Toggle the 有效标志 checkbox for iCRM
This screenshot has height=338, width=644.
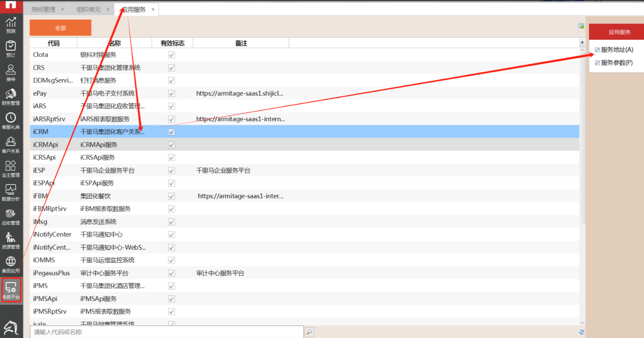click(x=172, y=132)
